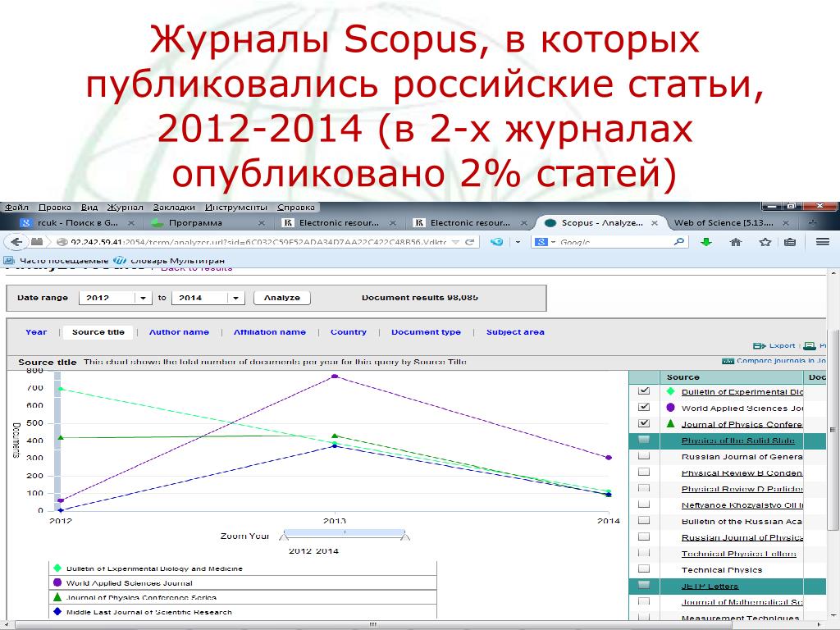Click the blue diamond legend marker for Middle East Journal
This screenshot has height=630, width=840.
point(58,611)
